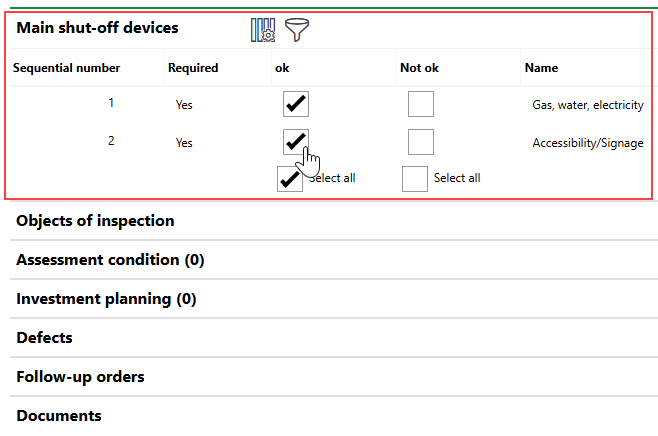Image resolution: width=658 pixels, height=436 pixels.
Task: Click the Name column header
Action: pos(541,68)
